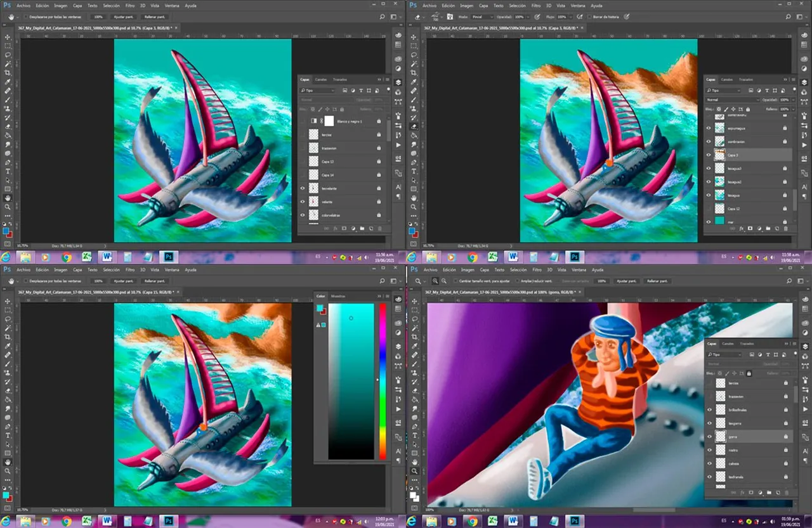Click zoom-in magnifier in bottom-right options bar
The height and width of the screenshot is (528, 812).
click(436, 281)
